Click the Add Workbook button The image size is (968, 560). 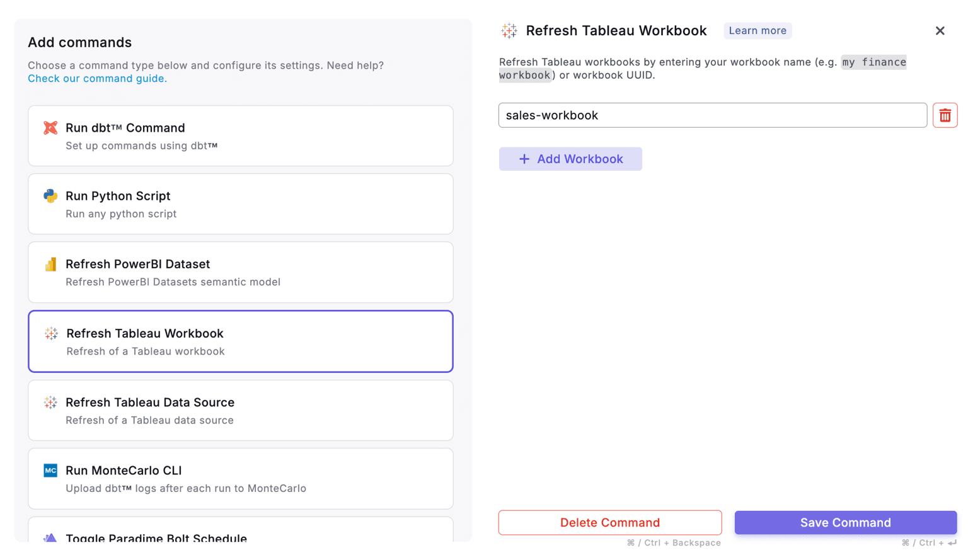coord(570,159)
